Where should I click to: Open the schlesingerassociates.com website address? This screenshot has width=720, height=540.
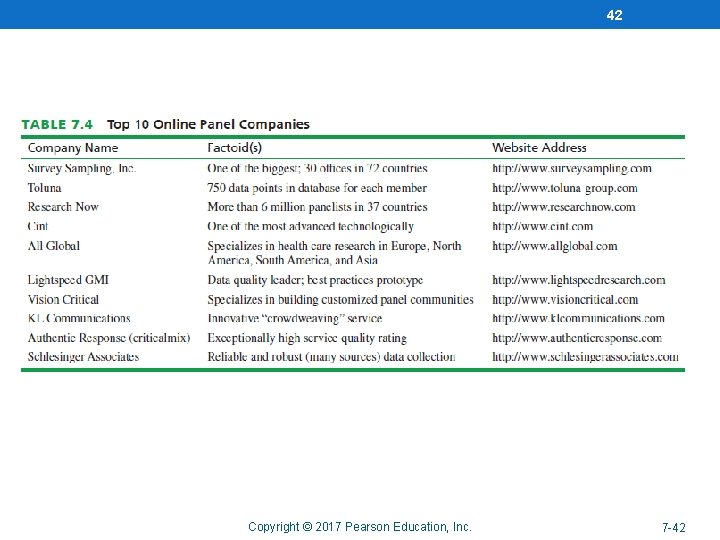pyautogui.click(x=585, y=357)
